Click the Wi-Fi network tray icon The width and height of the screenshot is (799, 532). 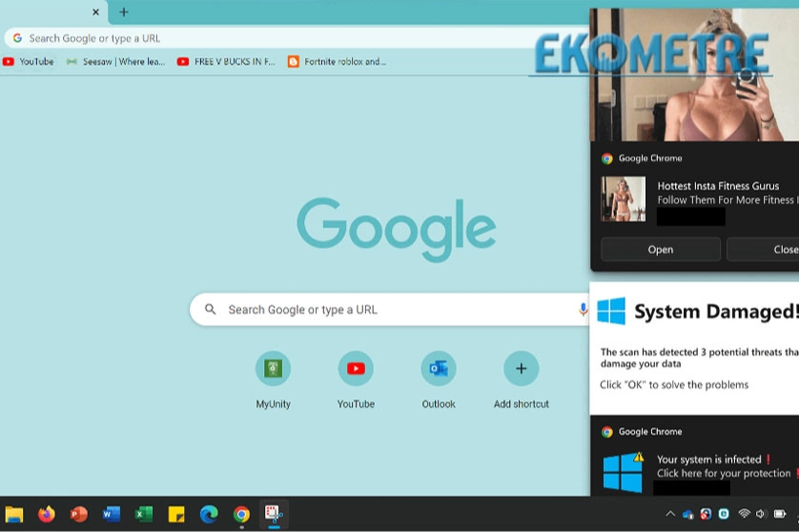pyautogui.click(x=744, y=514)
